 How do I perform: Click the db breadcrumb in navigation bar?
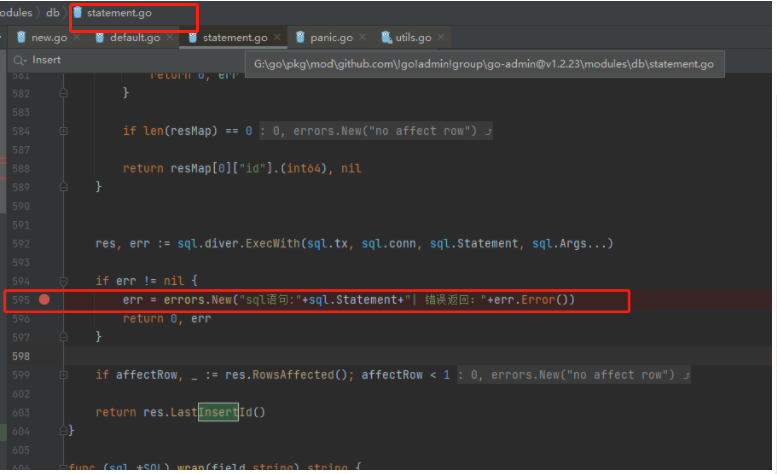53,13
